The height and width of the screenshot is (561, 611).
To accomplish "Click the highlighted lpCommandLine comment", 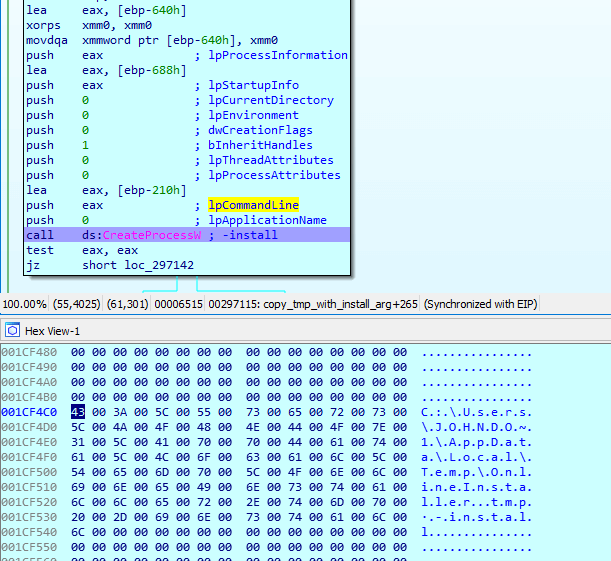I will pos(253,205).
